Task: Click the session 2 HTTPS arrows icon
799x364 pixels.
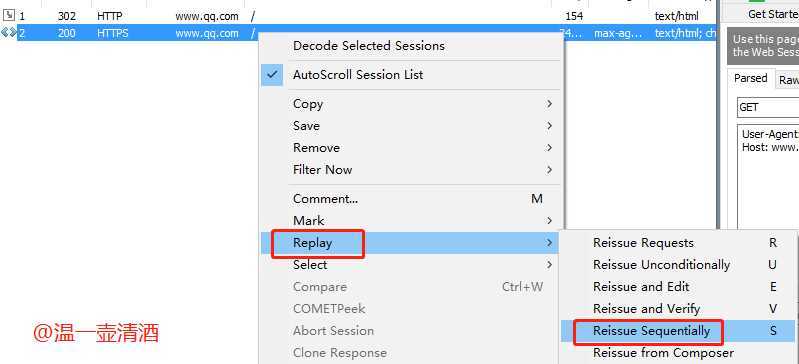Action: point(9,33)
